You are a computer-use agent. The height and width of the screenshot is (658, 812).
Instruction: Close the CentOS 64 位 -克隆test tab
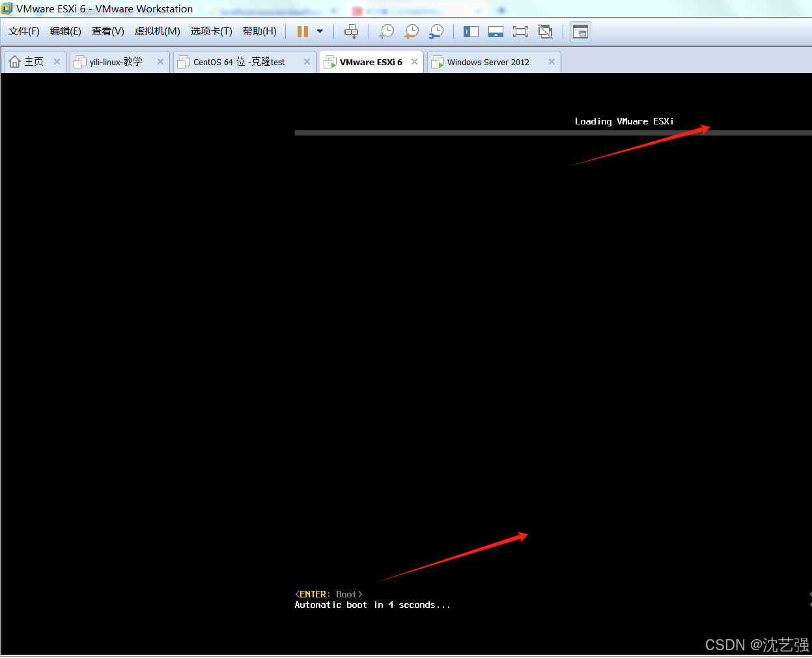(307, 61)
